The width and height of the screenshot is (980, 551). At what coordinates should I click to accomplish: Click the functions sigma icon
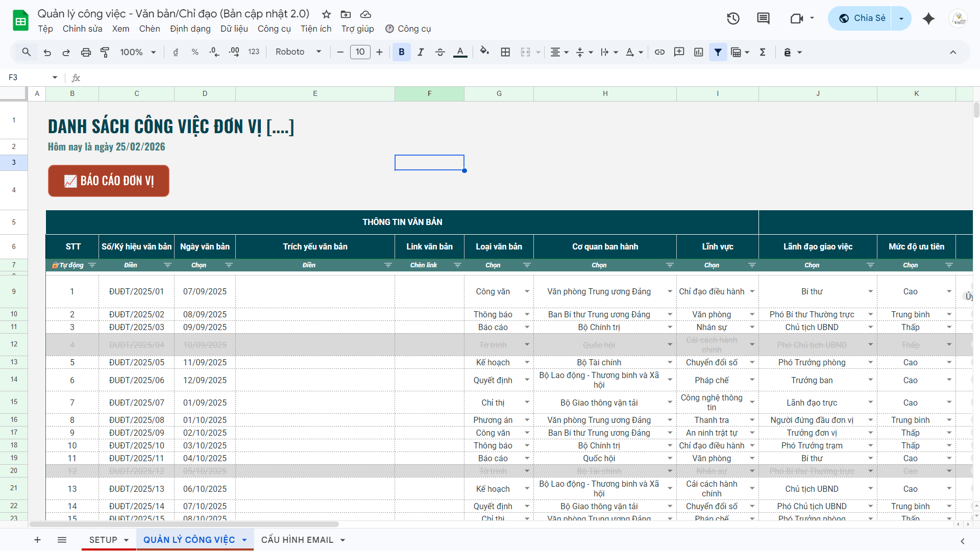(763, 52)
